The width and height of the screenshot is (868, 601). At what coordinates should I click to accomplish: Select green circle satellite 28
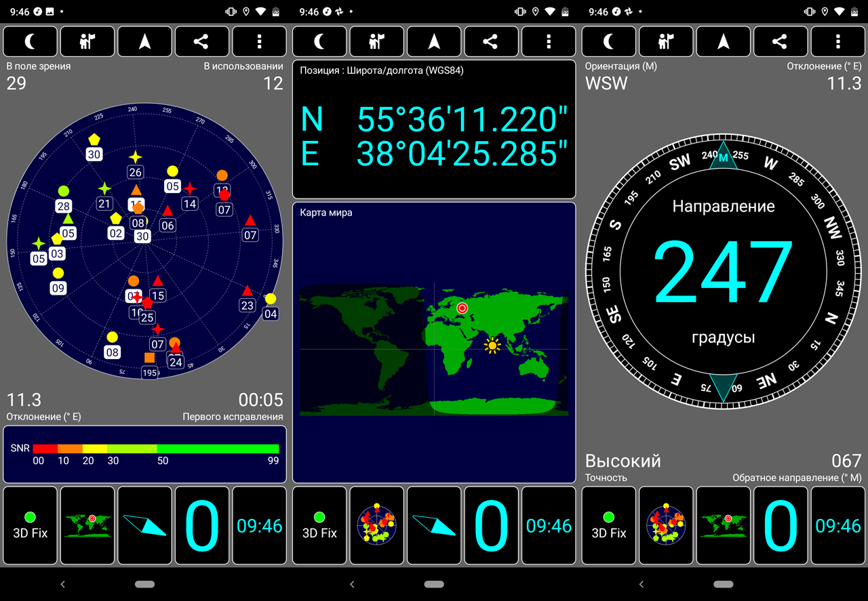point(64,191)
